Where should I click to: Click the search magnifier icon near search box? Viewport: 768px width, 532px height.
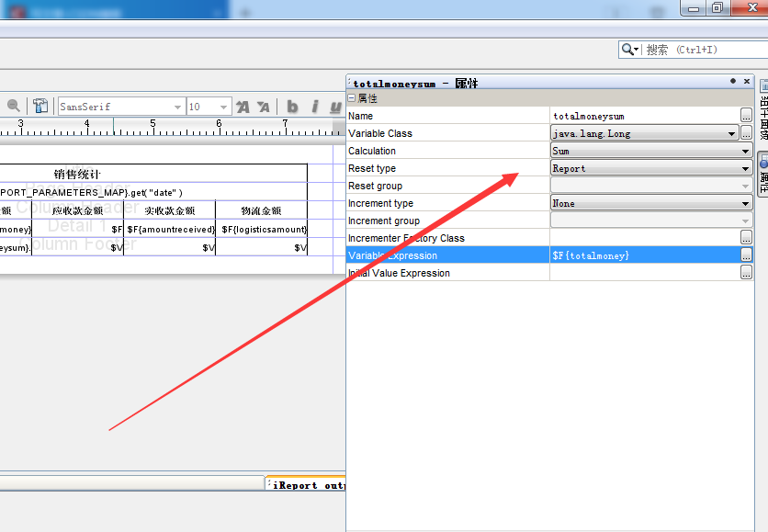(625, 49)
